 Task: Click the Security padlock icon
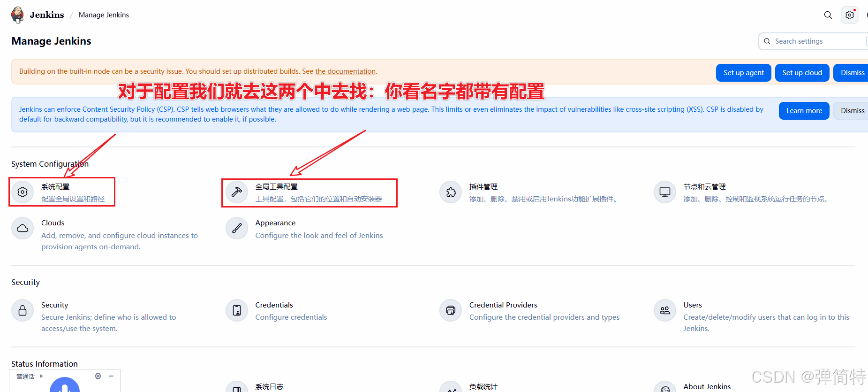click(23, 310)
